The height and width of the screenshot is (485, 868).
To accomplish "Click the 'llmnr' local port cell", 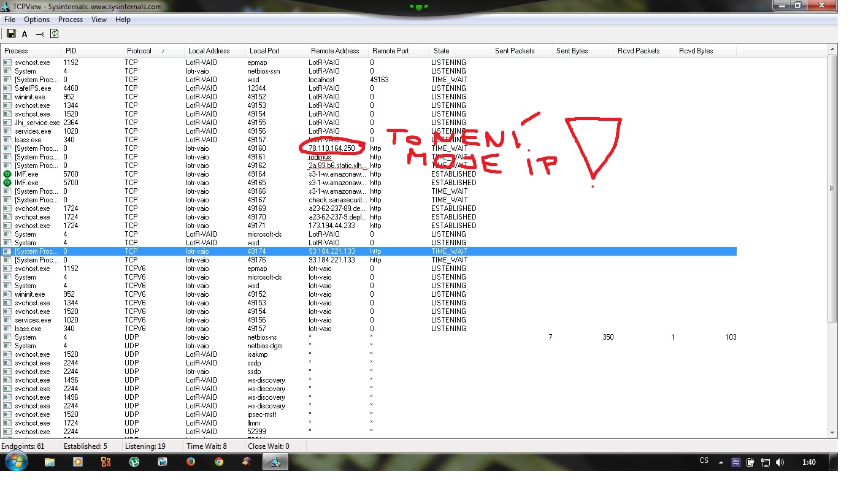I will [255, 423].
